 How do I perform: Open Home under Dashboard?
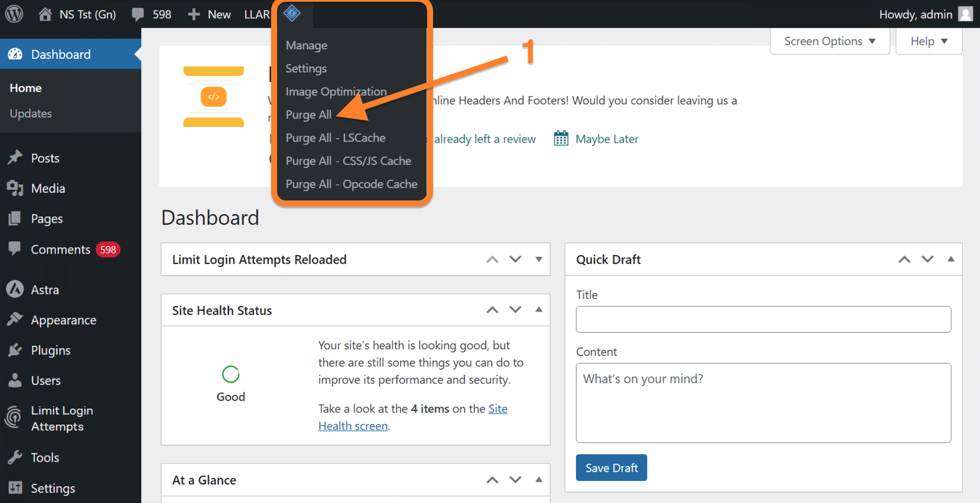(26, 88)
